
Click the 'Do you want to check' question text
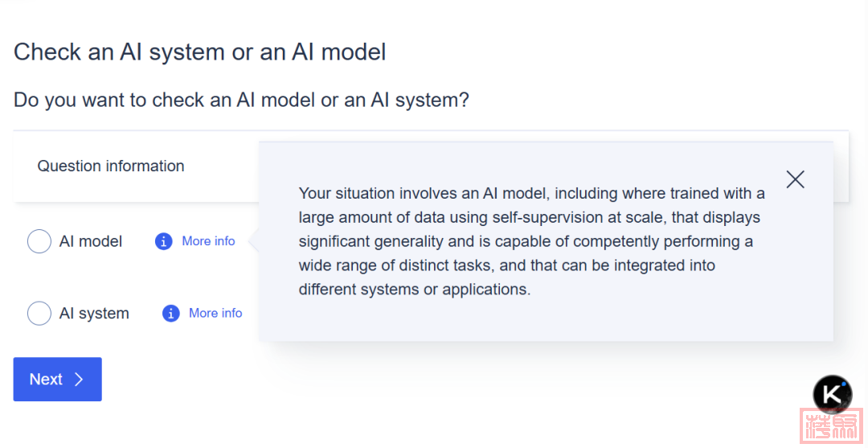[241, 101]
